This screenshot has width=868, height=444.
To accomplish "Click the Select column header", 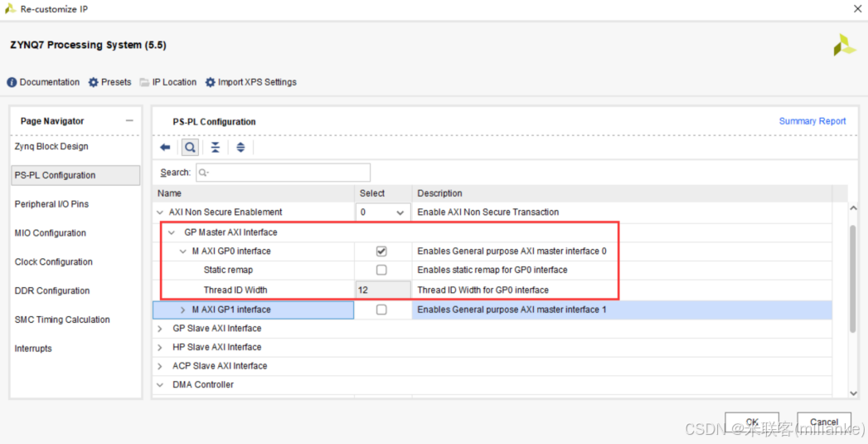I will 383,193.
